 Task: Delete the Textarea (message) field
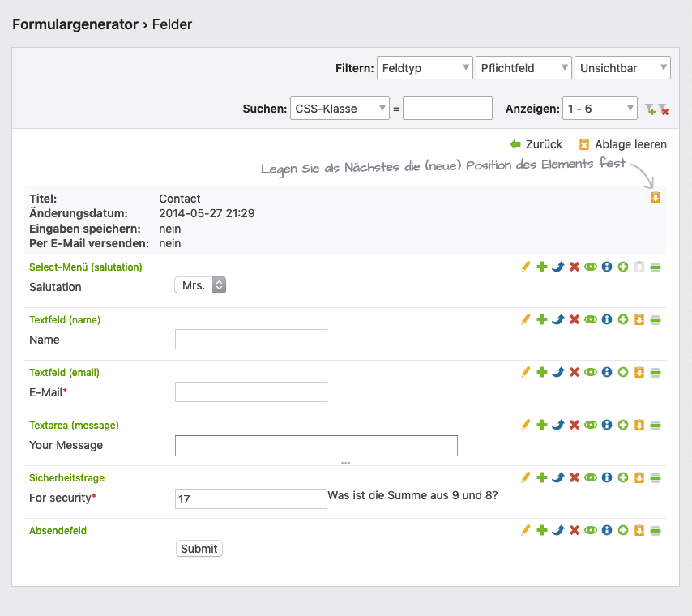pos(575,425)
